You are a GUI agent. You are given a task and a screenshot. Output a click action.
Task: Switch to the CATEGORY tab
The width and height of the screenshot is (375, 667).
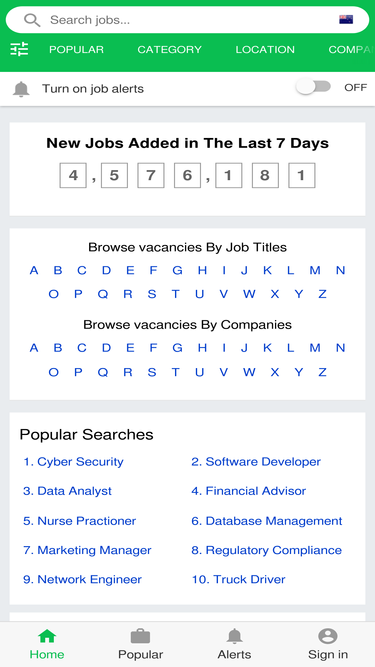coord(169,50)
